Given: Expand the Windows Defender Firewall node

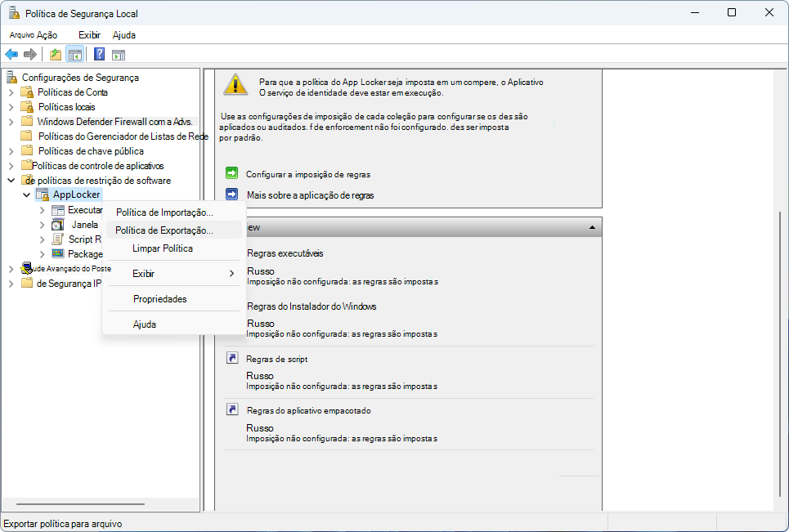Looking at the screenshot, I should click(x=11, y=122).
